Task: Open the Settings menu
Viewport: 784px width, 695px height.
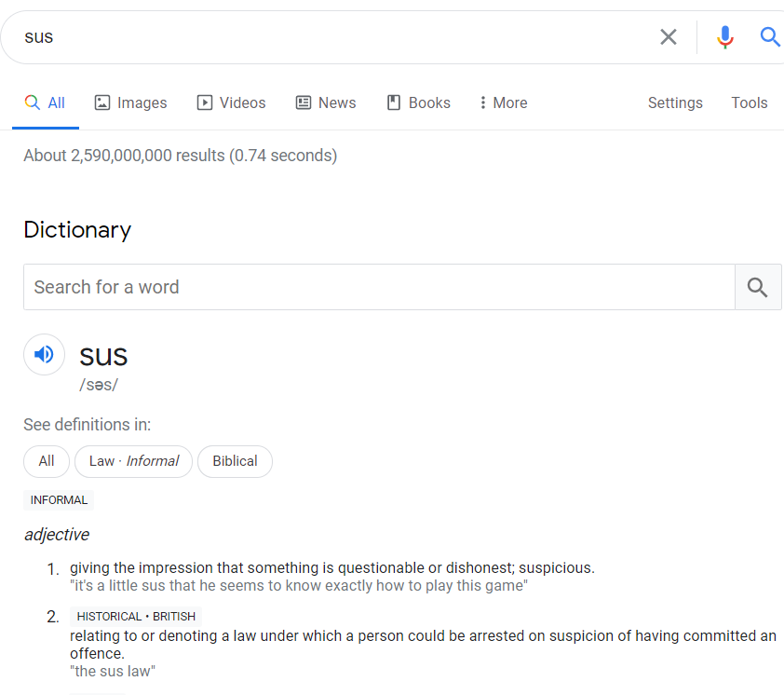Action: 675,103
